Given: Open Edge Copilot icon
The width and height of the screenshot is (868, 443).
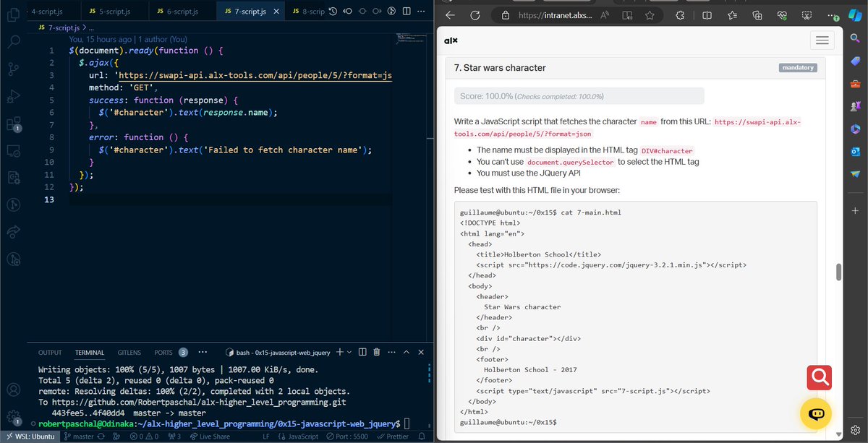Looking at the screenshot, I should pyautogui.click(x=855, y=14).
